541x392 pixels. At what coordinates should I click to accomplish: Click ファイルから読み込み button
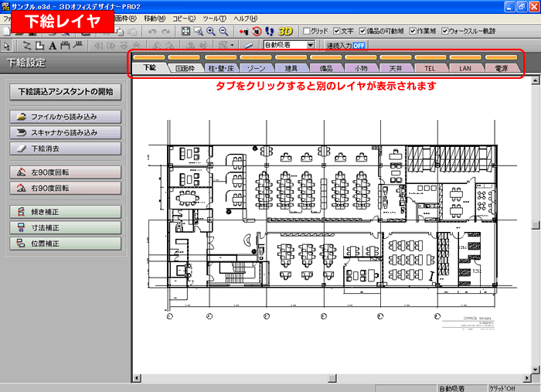(x=66, y=117)
